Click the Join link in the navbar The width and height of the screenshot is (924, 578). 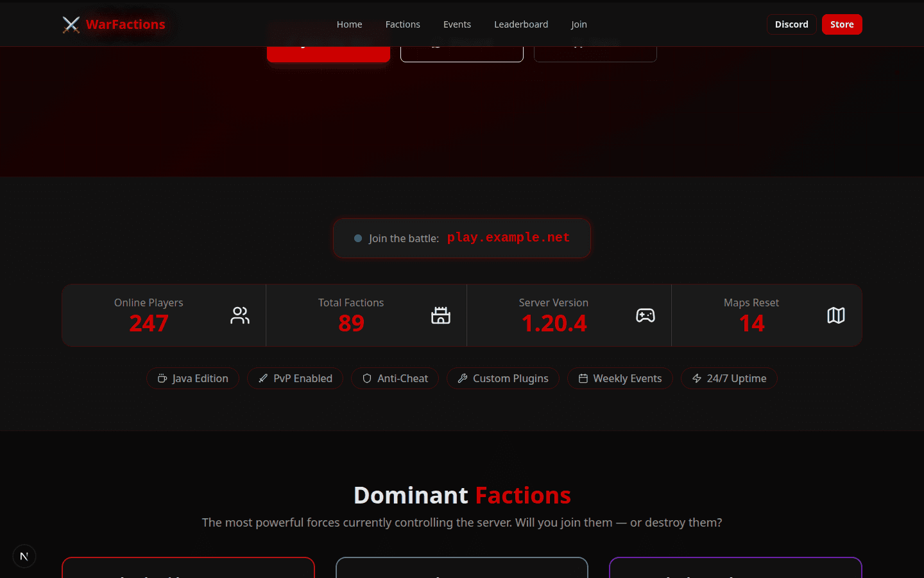pyautogui.click(x=579, y=24)
